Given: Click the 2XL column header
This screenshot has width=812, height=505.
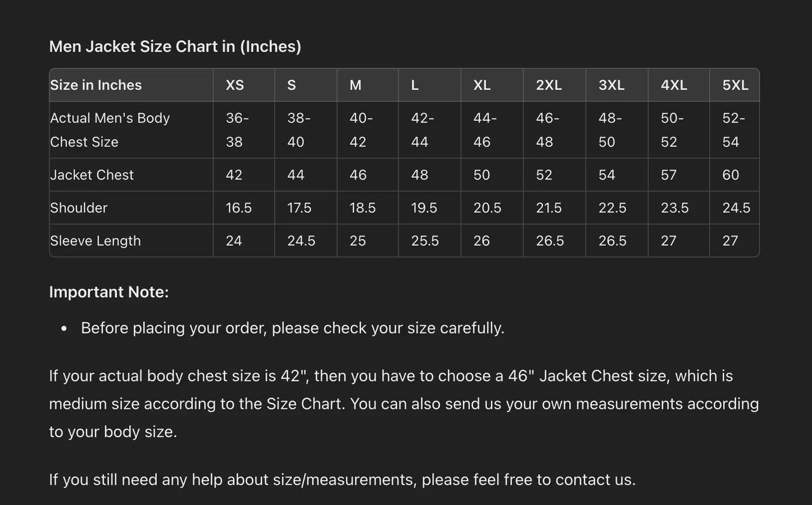Looking at the screenshot, I should click(548, 85).
